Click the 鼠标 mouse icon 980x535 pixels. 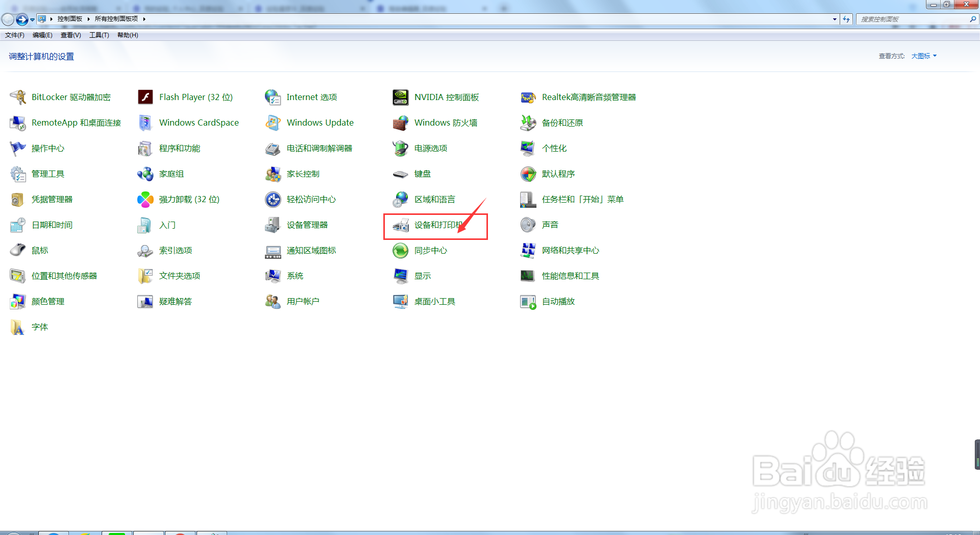18,250
